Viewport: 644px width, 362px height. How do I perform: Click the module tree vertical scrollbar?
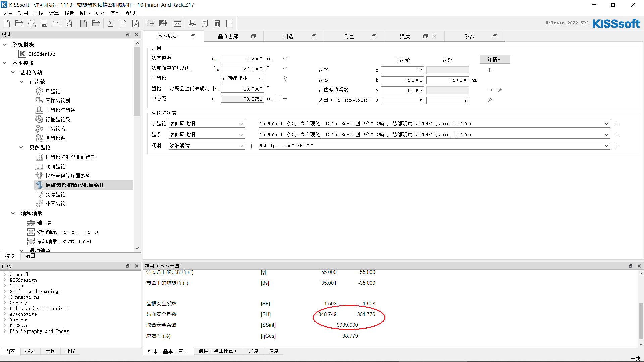click(137, 81)
